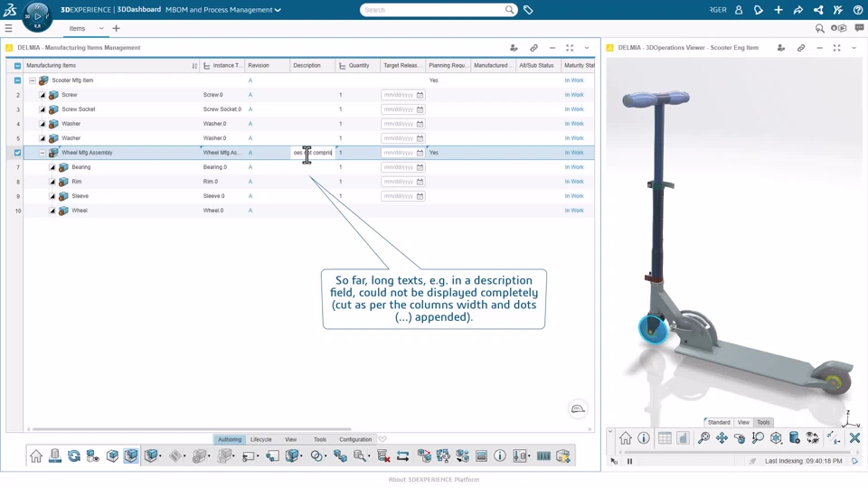This screenshot has height=488, width=868.
Task: Click the info icon in the viewer toolbar
Action: tap(644, 438)
